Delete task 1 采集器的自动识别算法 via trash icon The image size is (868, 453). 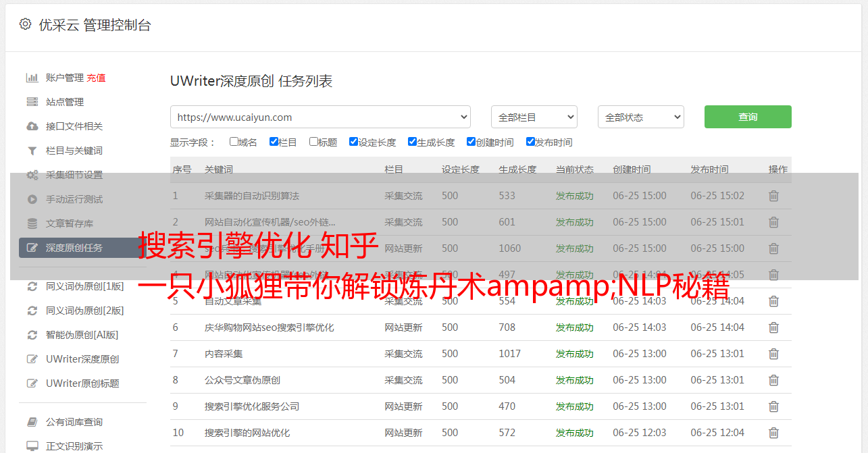click(773, 196)
